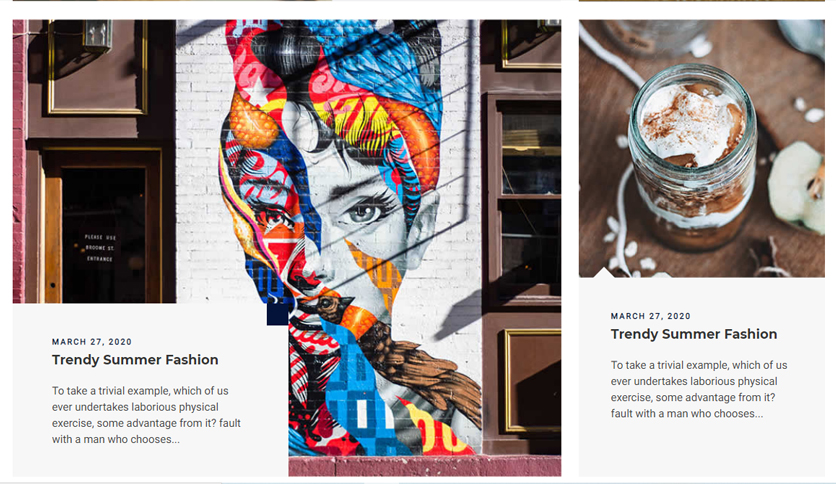Click the right card's March 27, 2020 date
The image size is (836, 484).
650,316
